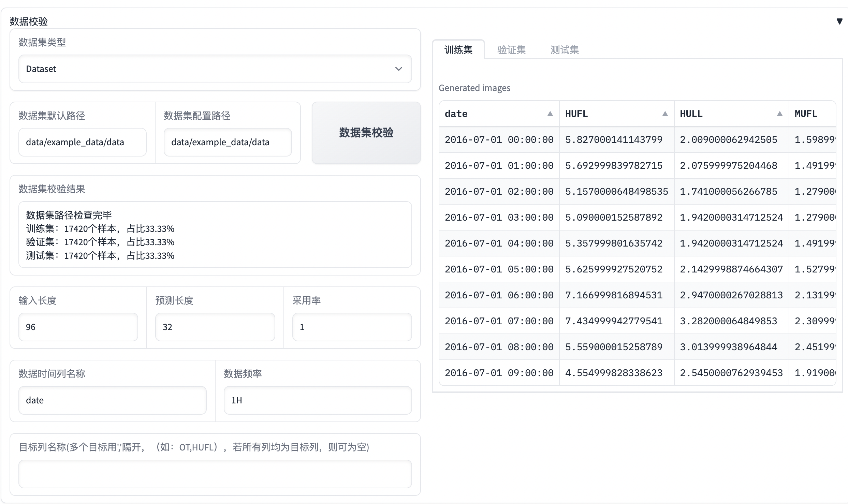Click the 数据集配置路径 path field

coord(228,142)
